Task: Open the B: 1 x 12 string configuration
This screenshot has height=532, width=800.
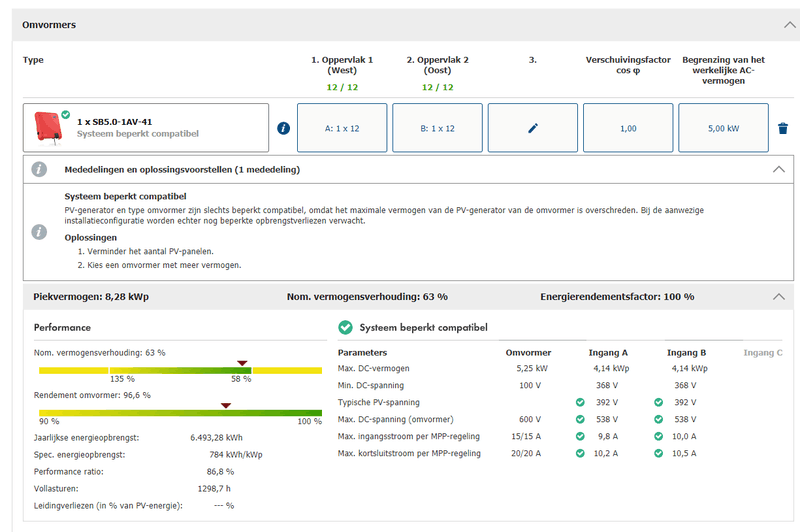Action: pyautogui.click(x=437, y=129)
